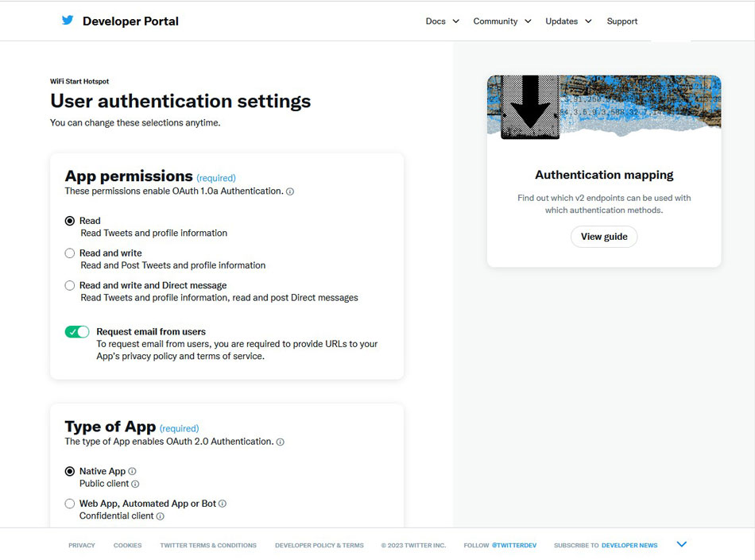
Task: Choose Read and write and Direct message
Action: point(70,285)
